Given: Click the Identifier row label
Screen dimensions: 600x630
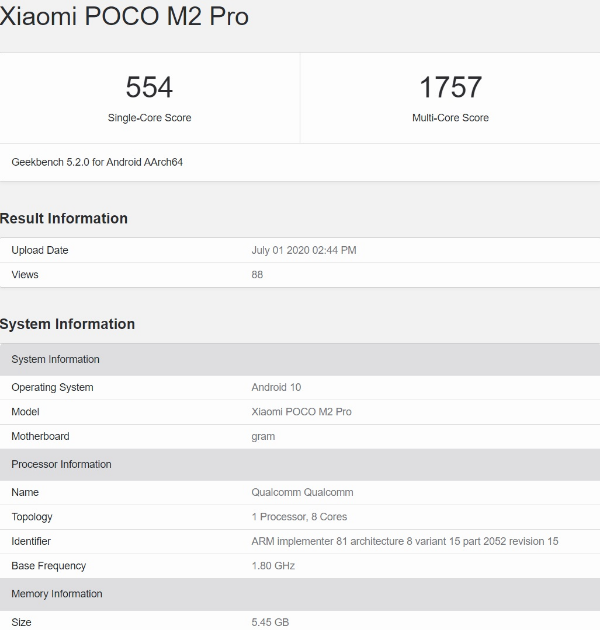Looking at the screenshot, I should pyautogui.click(x=31, y=542).
